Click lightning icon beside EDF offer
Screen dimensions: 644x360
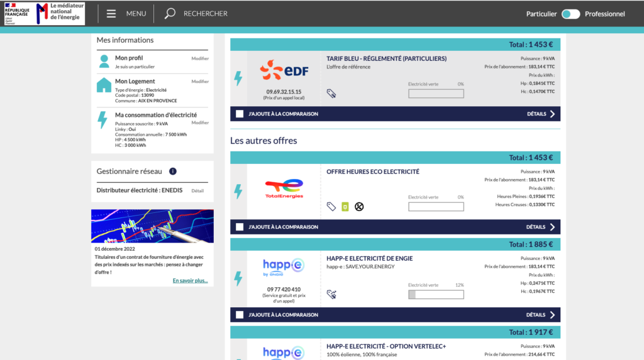238,79
